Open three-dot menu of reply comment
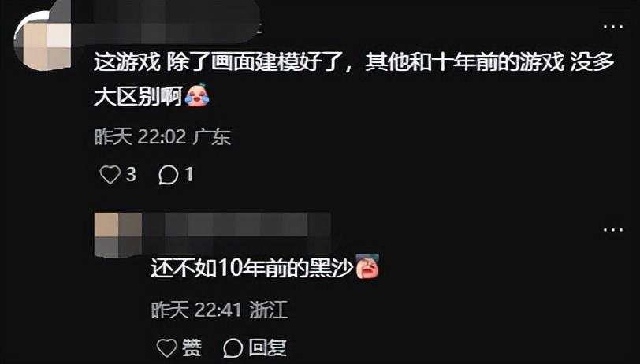 point(613,230)
